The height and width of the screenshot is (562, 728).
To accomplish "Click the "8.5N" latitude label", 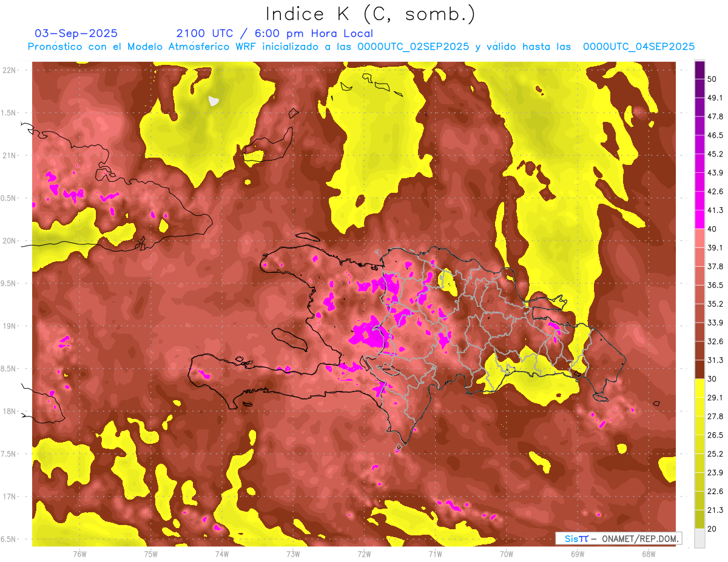I will coord(9,369).
